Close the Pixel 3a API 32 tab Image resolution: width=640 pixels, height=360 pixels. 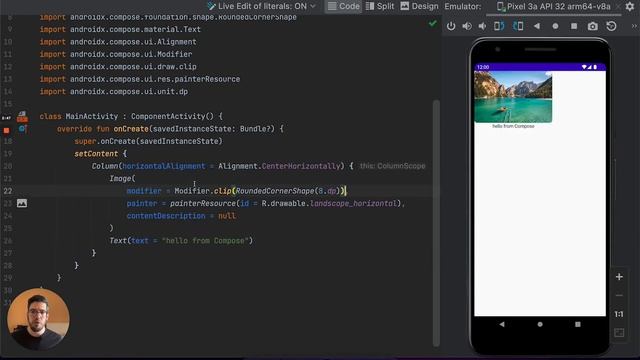click(618, 6)
